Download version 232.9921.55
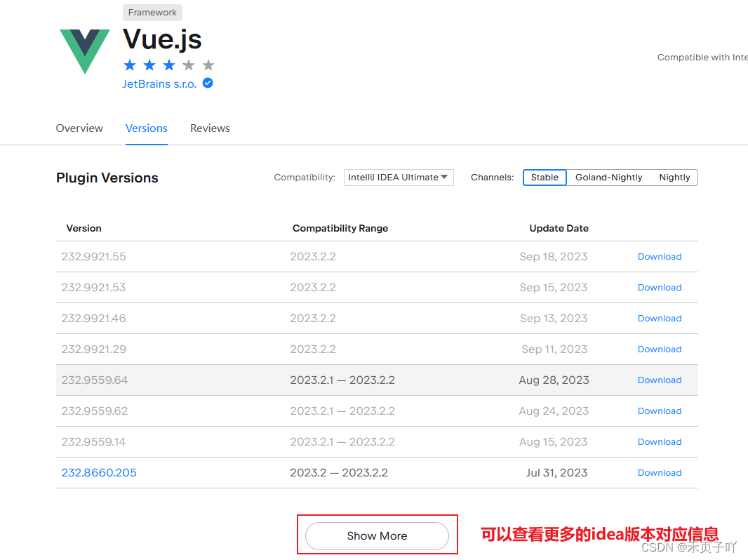The width and height of the screenshot is (748, 560). (x=660, y=257)
